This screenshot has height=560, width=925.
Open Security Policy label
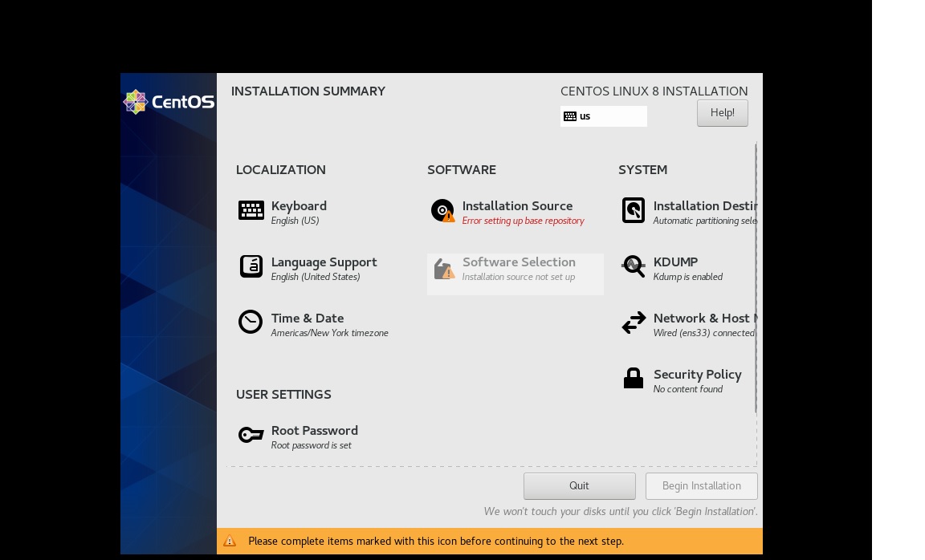click(x=697, y=375)
